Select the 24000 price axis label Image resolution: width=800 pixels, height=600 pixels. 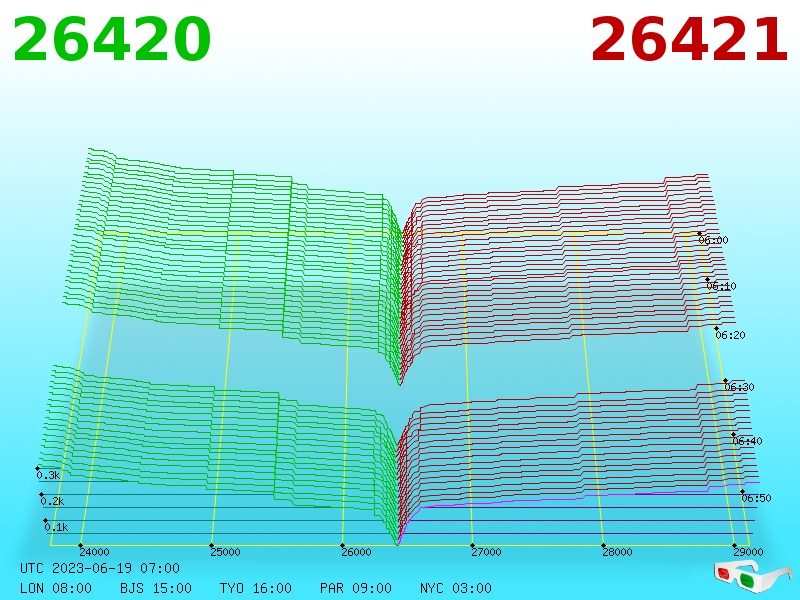tap(94, 552)
